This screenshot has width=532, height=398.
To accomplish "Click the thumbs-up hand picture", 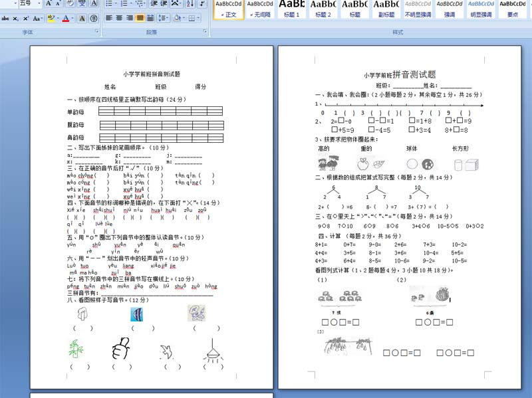I will coord(121,348).
